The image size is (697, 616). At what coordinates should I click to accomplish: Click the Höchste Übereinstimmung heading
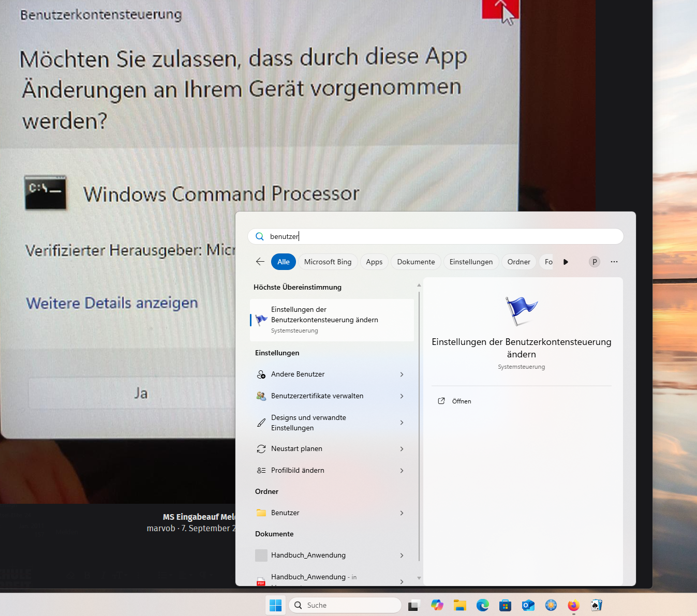[298, 287]
